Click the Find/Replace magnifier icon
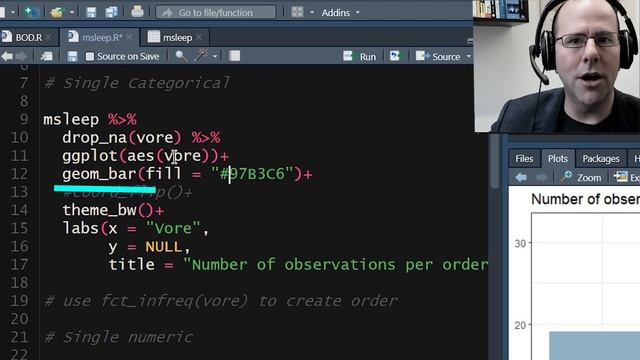This screenshot has width=640, height=360. (181, 56)
